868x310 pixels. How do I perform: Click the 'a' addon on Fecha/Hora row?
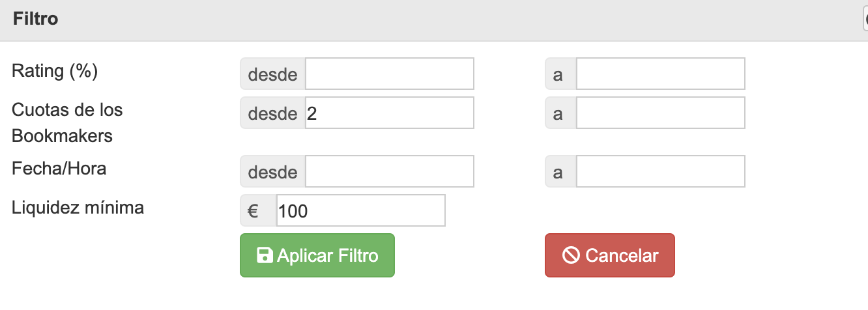coord(561,171)
